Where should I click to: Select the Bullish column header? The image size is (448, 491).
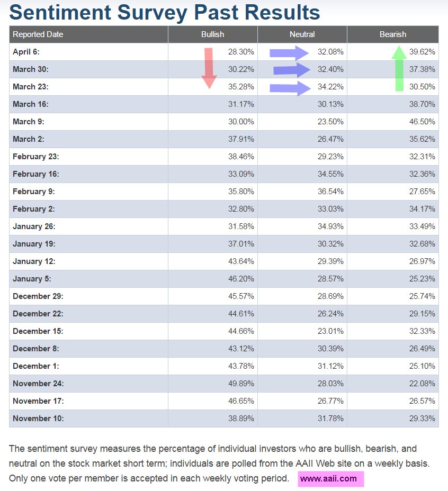coord(212,34)
